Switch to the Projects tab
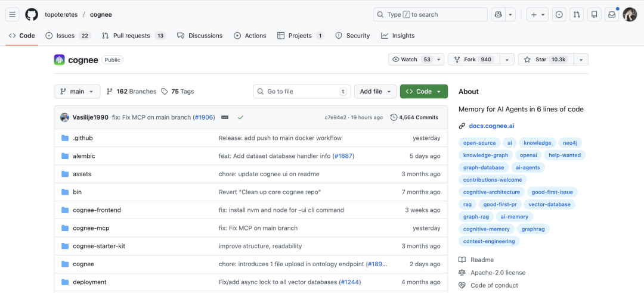Viewport: 644px width, 293px height. click(301, 36)
